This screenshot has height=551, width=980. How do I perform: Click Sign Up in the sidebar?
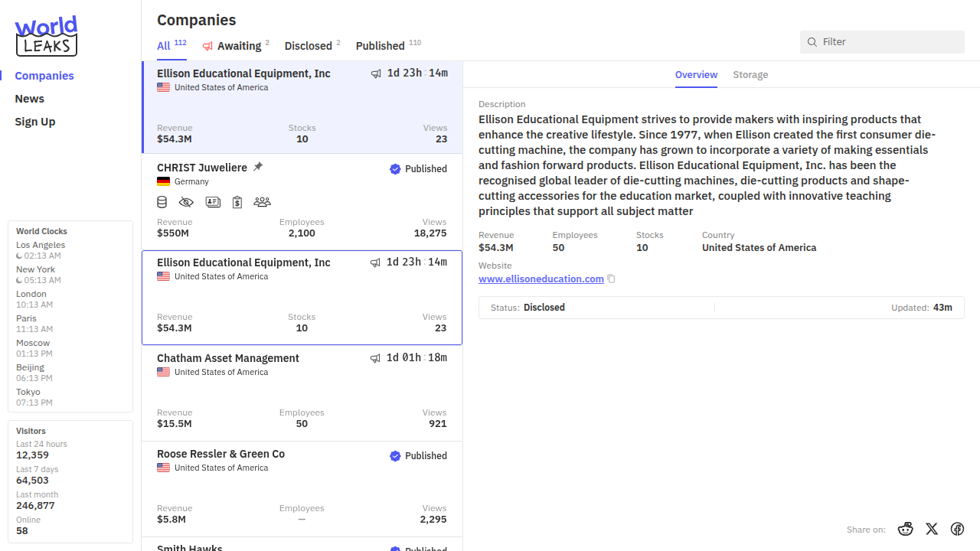35,122
